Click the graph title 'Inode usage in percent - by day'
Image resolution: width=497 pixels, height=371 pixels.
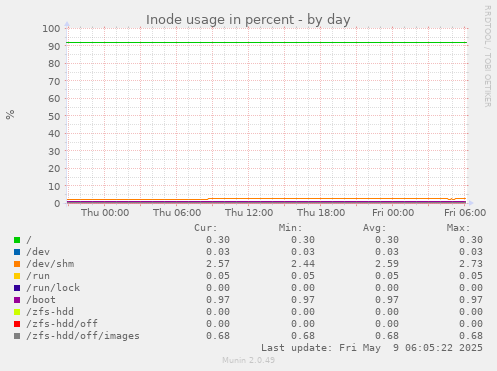(x=248, y=20)
